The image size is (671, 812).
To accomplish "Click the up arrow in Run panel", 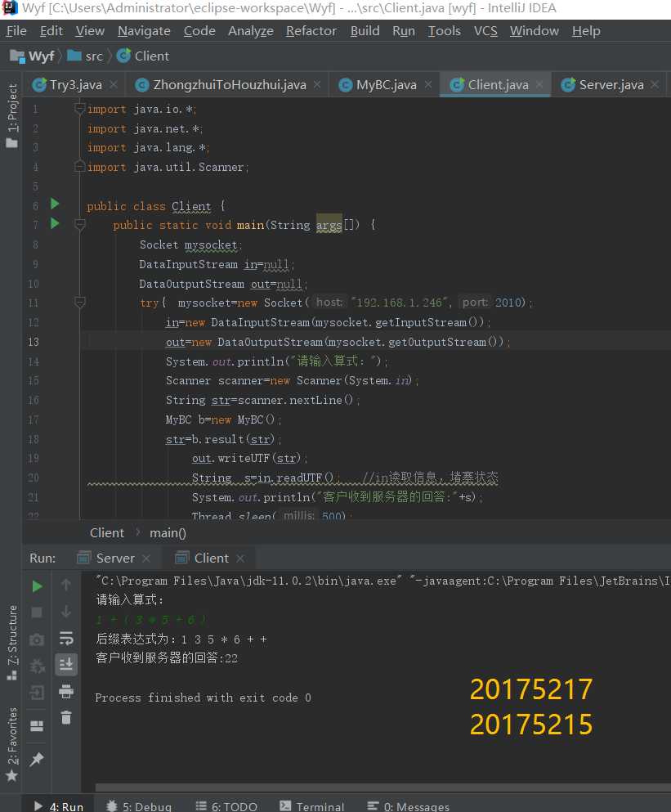I will tap(65, 585).
